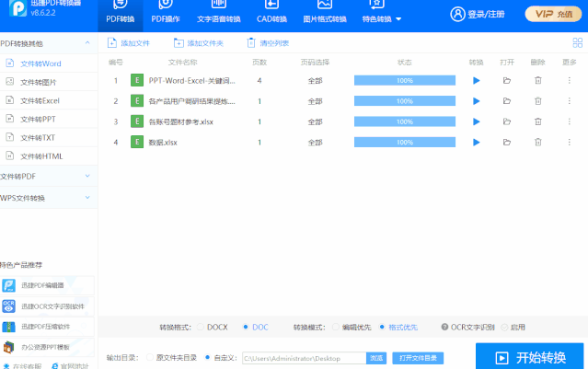The height and width of the screenshot is (369, 588).
Task: Click the 浏览 browse button
Action: coord(376,358)
